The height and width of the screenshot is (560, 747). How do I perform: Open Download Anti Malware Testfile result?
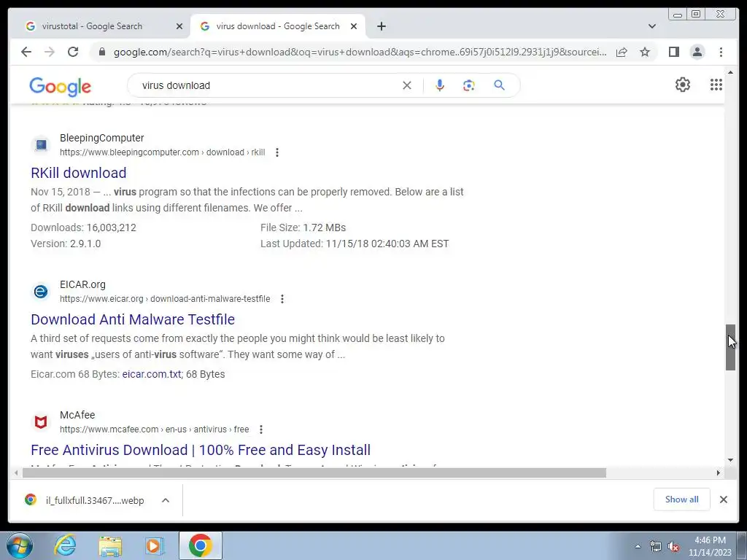[133, 319]
